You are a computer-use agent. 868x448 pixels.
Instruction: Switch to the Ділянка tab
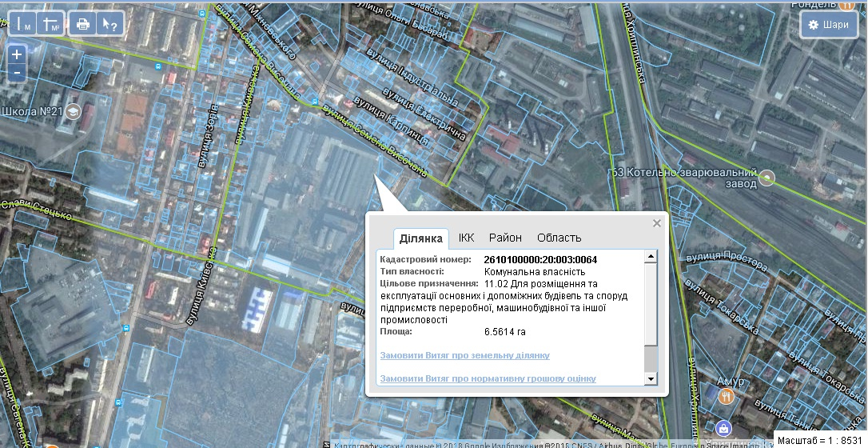(421, 238)
